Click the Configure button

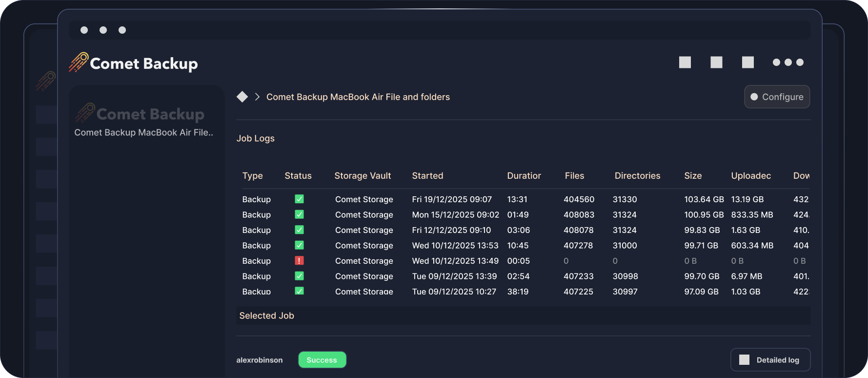(777, 97)
